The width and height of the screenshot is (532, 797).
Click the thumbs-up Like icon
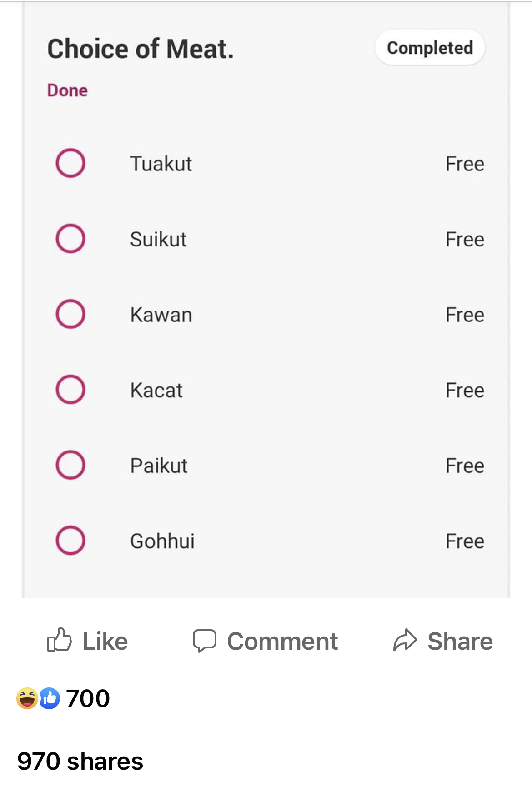[x=60, y=640]
